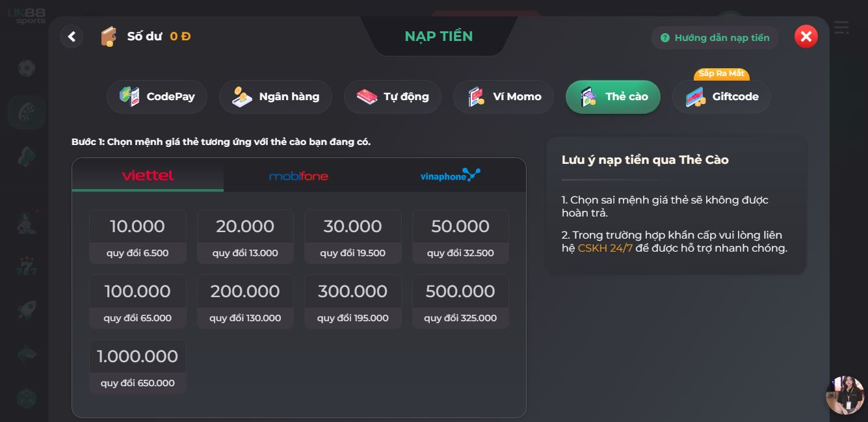The width and height of the screenshot is (868, 422).
Task: Switch to the Mobifone carrier tab
Action: coord(298,176)
